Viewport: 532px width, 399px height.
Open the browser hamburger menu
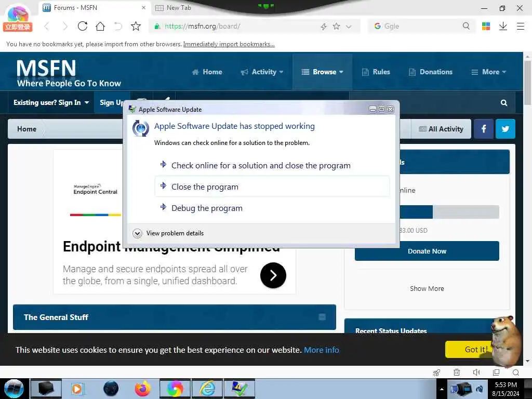pyautogui.click(x=521, y=26)
